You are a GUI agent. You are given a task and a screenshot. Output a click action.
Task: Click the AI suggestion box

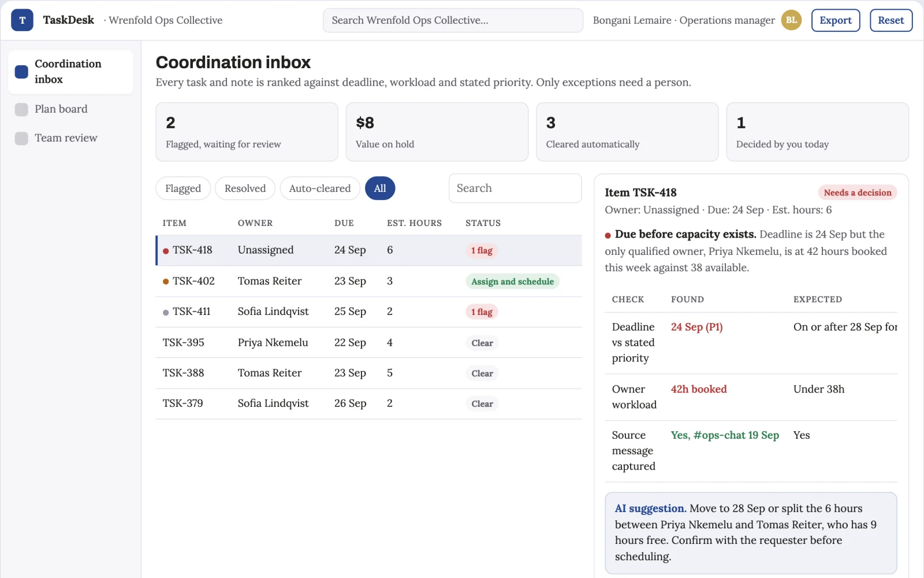pos(751,533)
